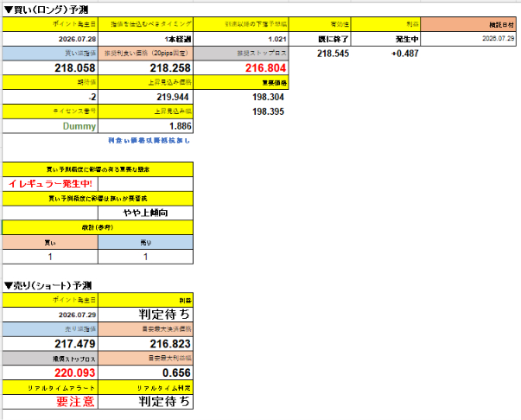Screen dimensions: 521x420
Task: Select the red '要注意' cell
Action: [x=50, y=402]
